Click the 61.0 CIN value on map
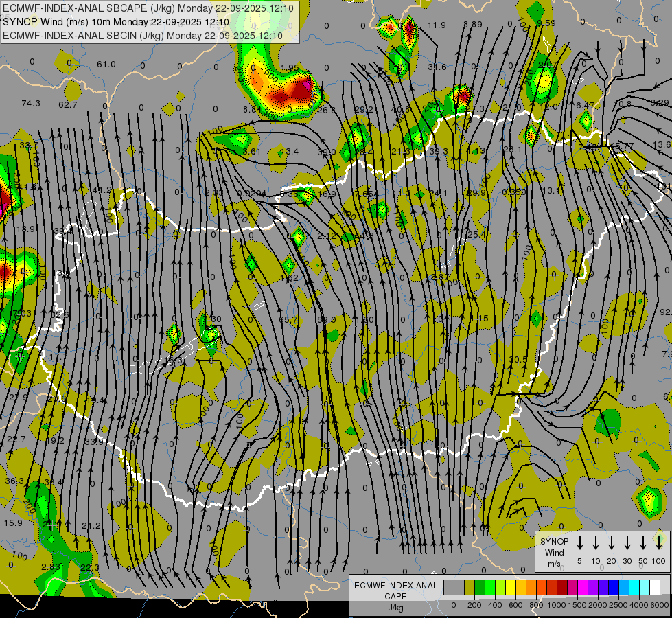 tap(106, 65)
